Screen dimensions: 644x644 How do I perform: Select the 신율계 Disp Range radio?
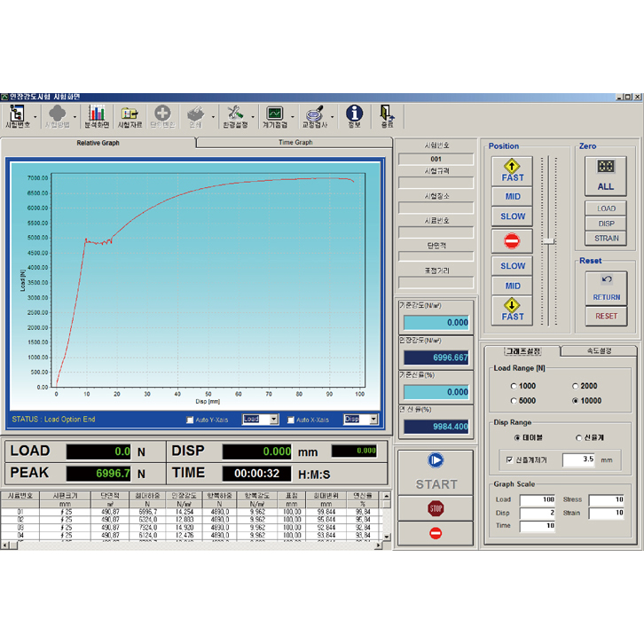[x=578, y=438]
